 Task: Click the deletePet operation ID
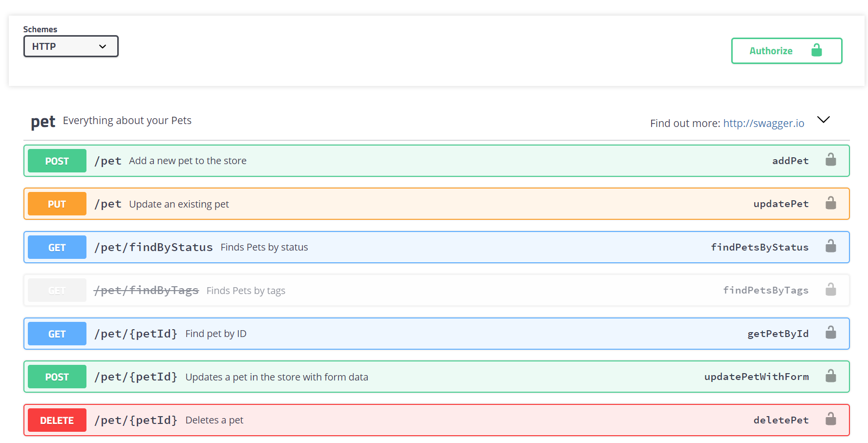(x=781, y=420)
